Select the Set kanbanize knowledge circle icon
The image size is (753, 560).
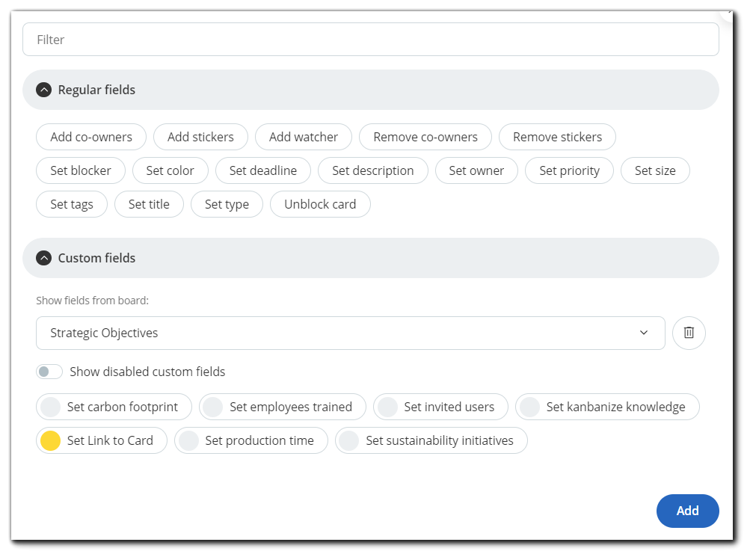point(529,407)
